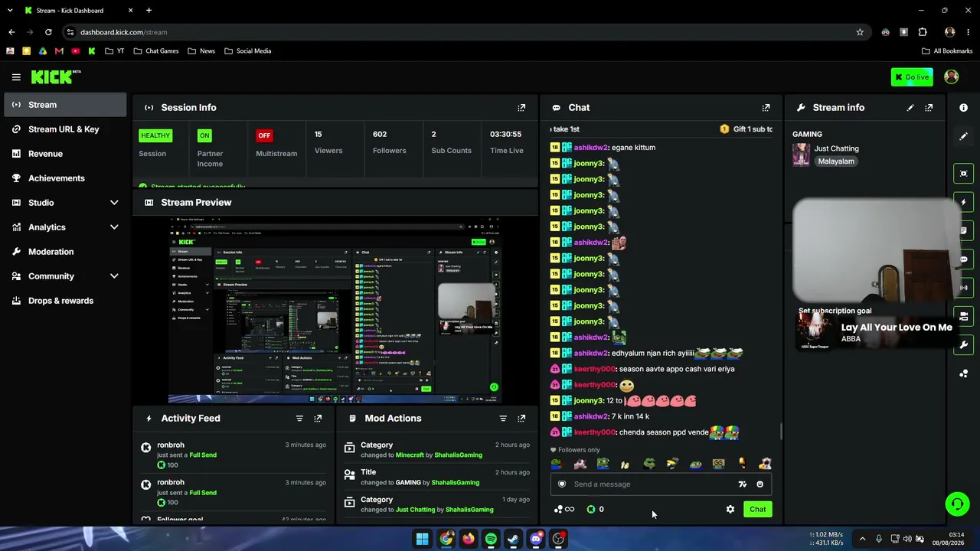The image size is (980, 551).
Task: Click the GG emote in quick emotes
Action: [x=718, y=464]
